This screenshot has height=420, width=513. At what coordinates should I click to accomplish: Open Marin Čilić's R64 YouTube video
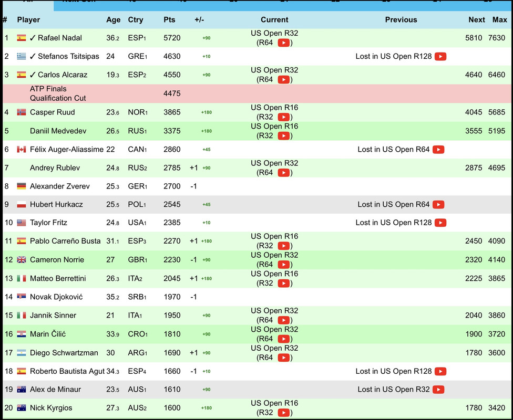(283, 339)
